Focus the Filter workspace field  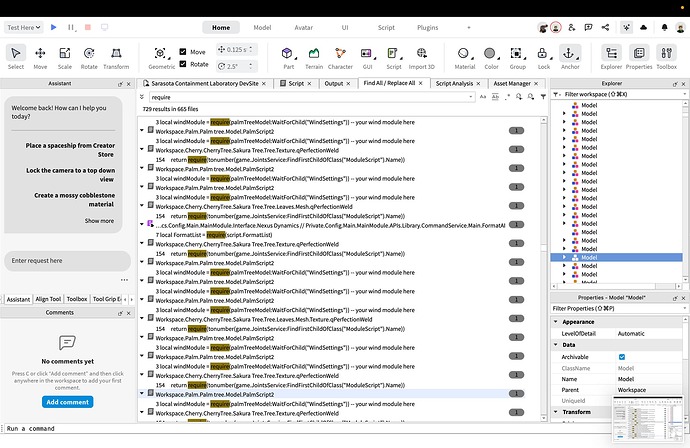(619, 94)
